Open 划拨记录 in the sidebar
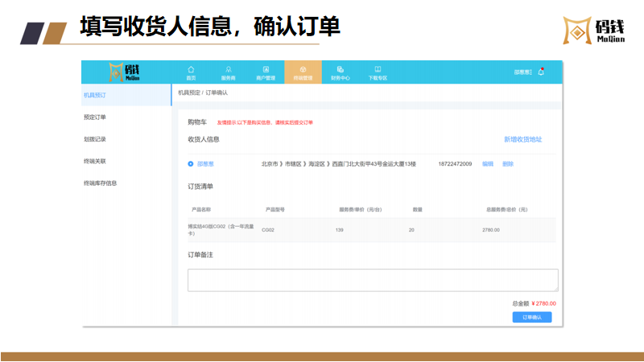Viewport: 644px width, 362px height. (95, 139)
